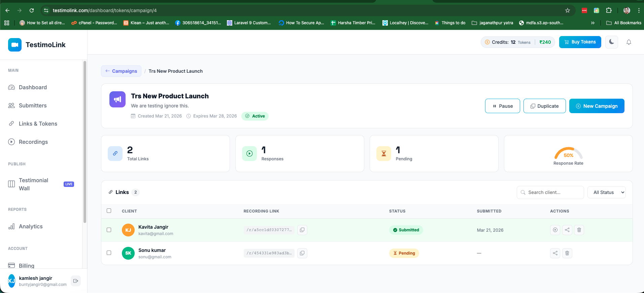This screenshot has width=644, height=293.
Task: Click the SK green avatar
Action: coord(128,253)
